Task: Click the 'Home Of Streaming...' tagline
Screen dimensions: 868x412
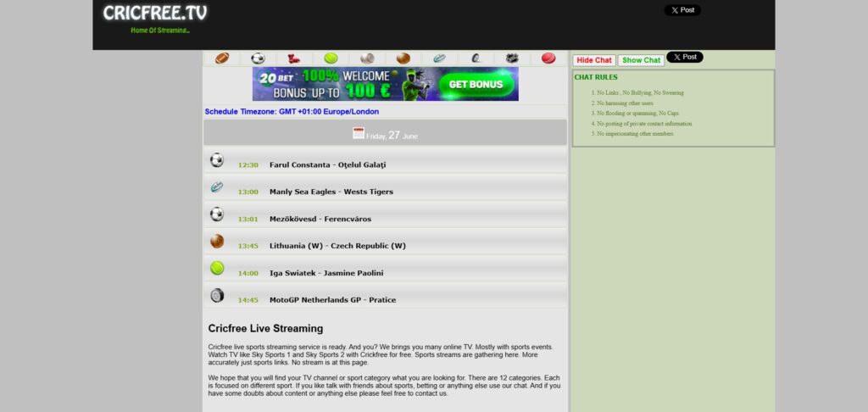Action: [160, 31]
